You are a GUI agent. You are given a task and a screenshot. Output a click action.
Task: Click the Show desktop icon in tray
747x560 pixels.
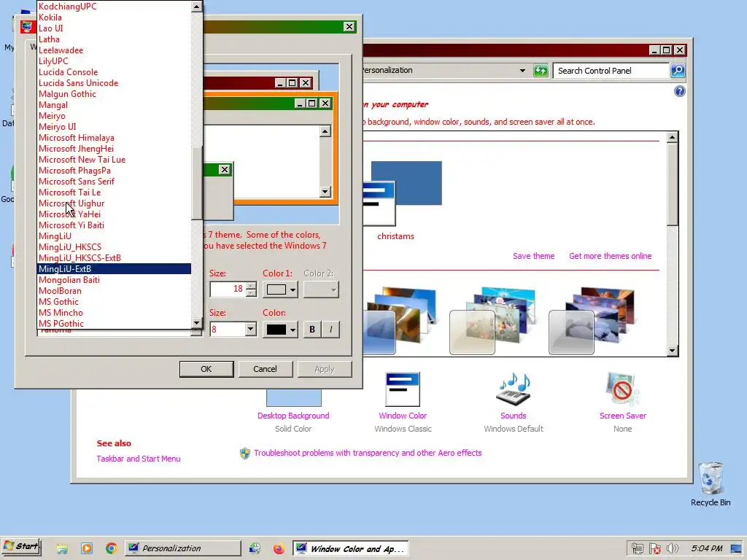(737, 548)
